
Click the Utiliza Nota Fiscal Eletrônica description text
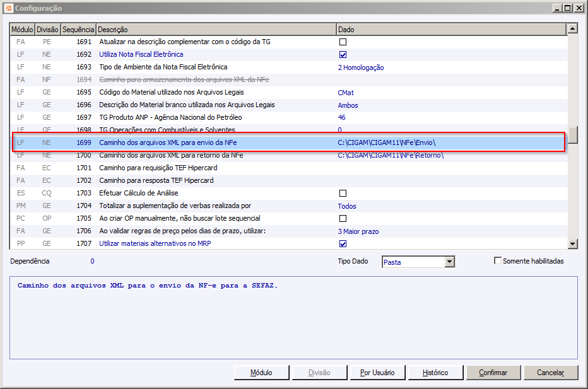[141, 54]
